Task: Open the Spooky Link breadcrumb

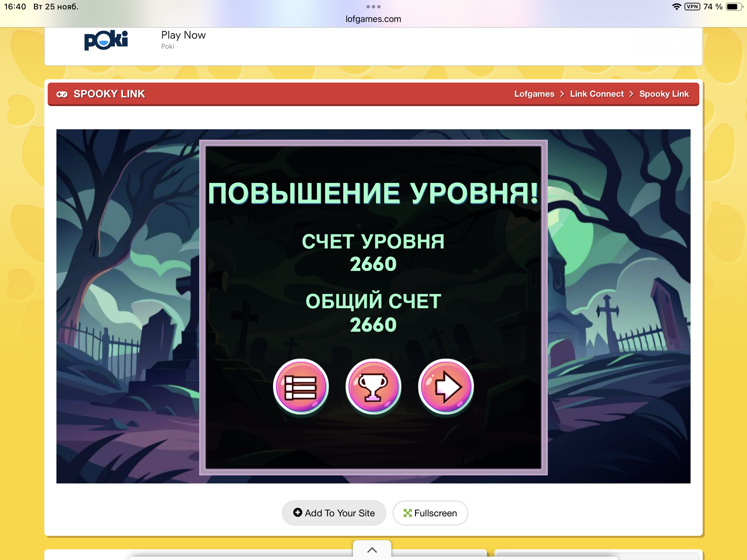Action: tap(664, 94)
